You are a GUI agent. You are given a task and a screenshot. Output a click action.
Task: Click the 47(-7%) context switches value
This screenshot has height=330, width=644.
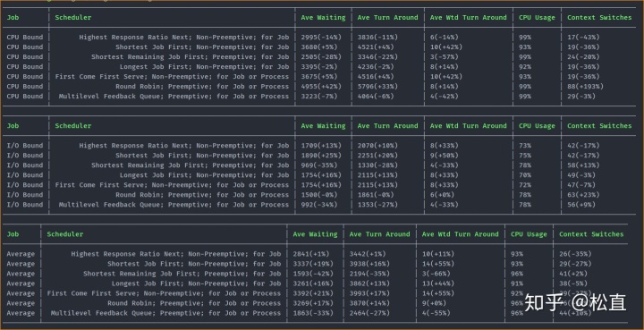[x=581, y=185]
